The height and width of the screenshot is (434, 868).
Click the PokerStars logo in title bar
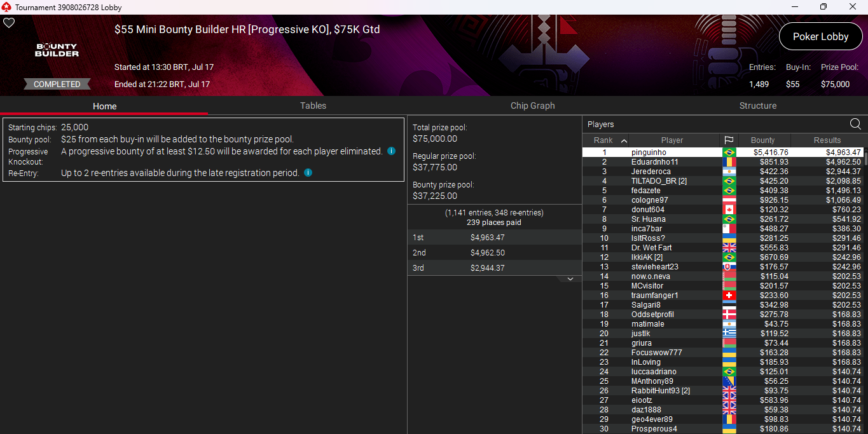tap(6, 7)
